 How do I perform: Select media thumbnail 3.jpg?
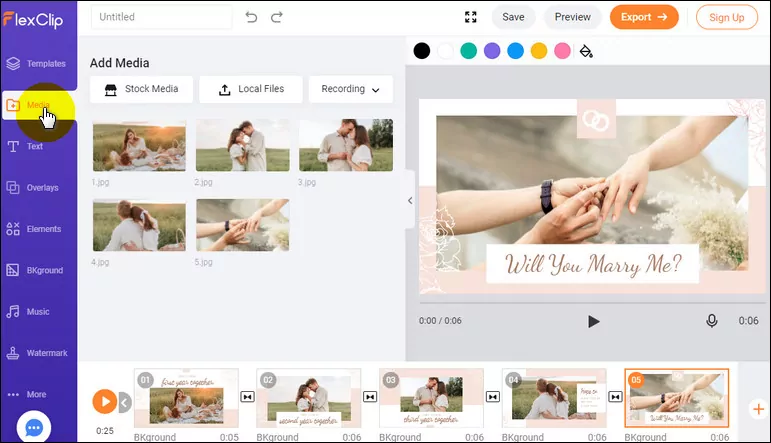(x=346, y=145)
